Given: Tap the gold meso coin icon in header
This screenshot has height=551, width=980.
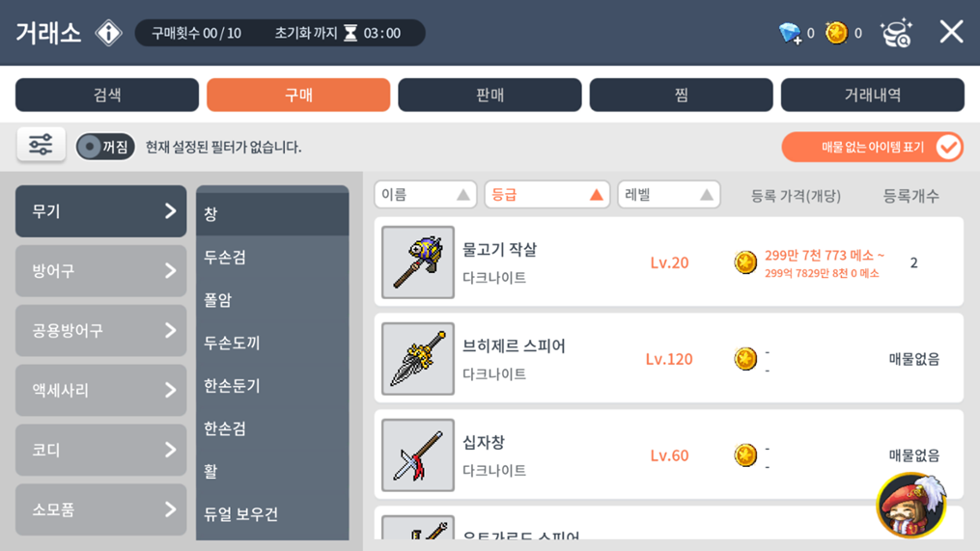Looking at the screenshot, I should 836,33.
